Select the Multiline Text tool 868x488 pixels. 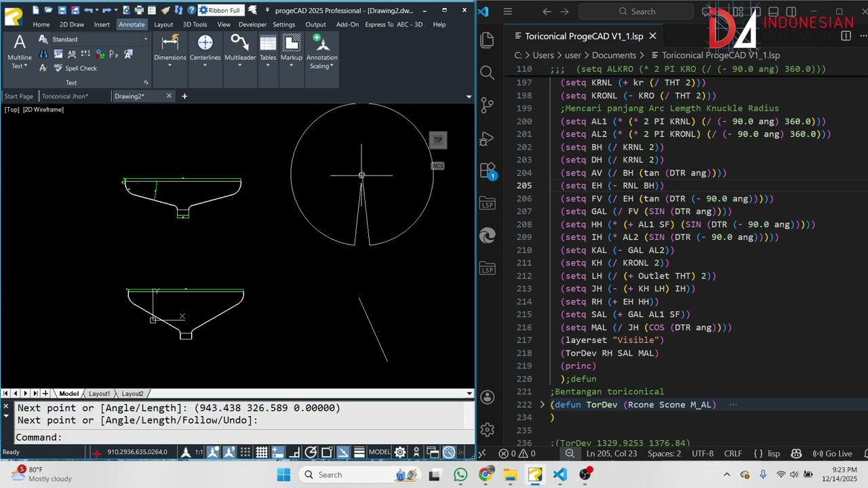tap(20, 52)
